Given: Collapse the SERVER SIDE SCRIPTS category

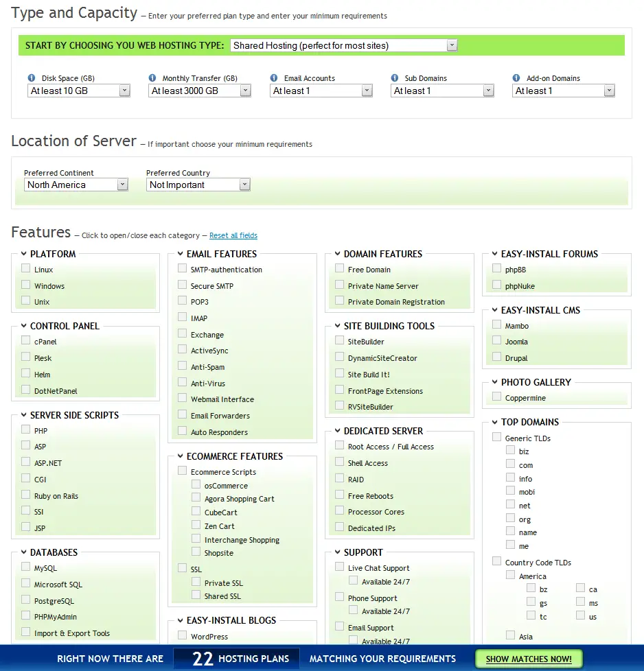Looking at the screenshot, I should point(24,414).
